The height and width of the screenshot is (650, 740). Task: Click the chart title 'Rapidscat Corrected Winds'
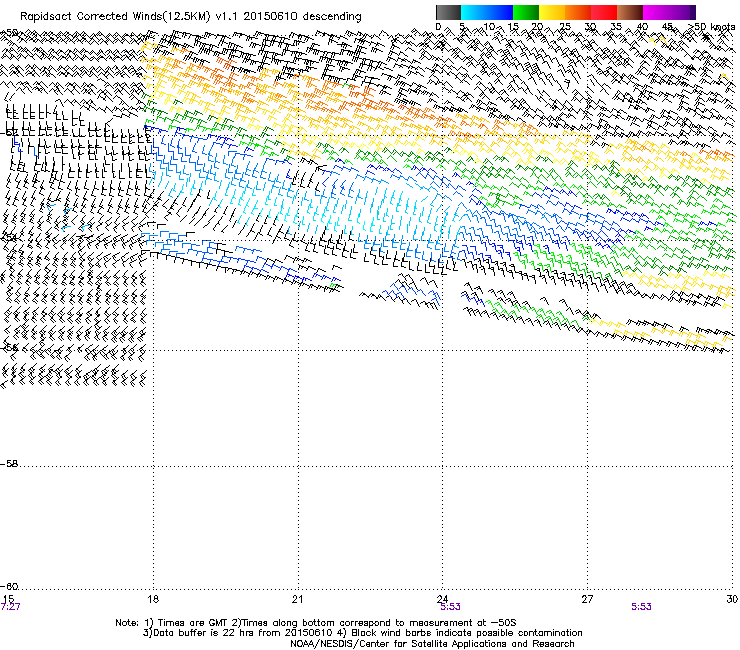(x=91, y=17)
